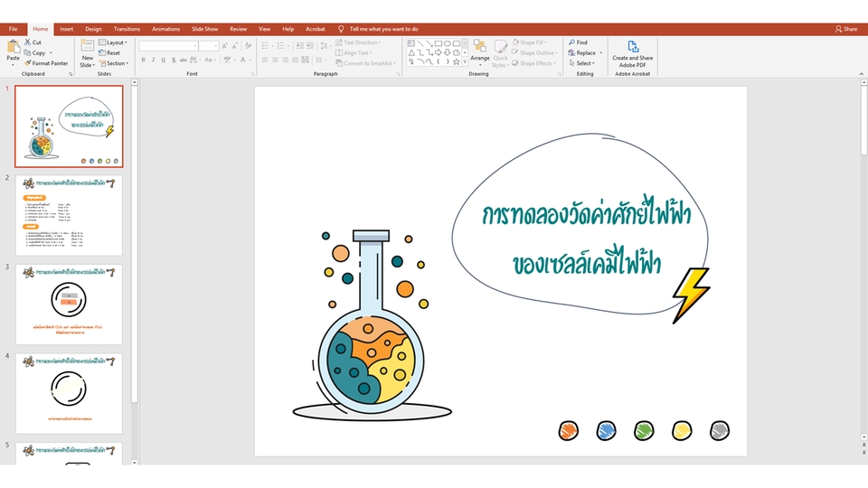Viewport: 868px width, 488px height.
Task: Click the Share button
Action: (x=846, y=29)
